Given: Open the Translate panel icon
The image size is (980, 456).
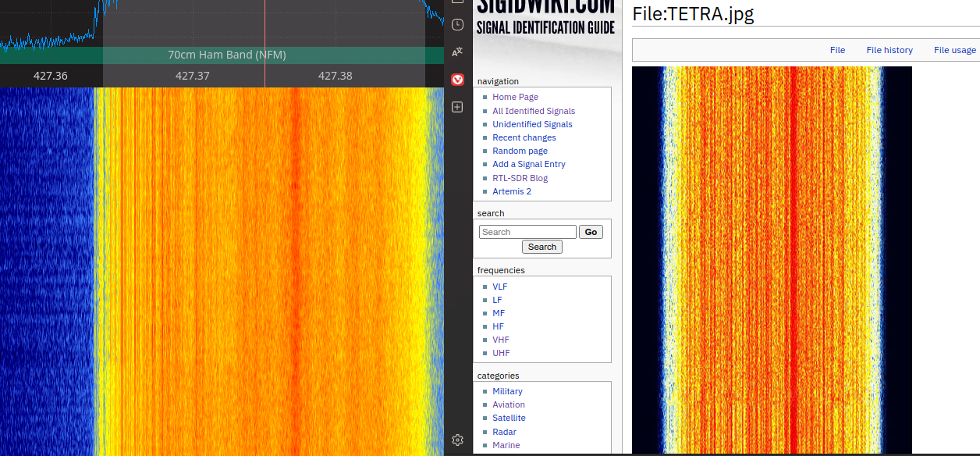Looking at the screenshot, I should [x=458, y=52].
